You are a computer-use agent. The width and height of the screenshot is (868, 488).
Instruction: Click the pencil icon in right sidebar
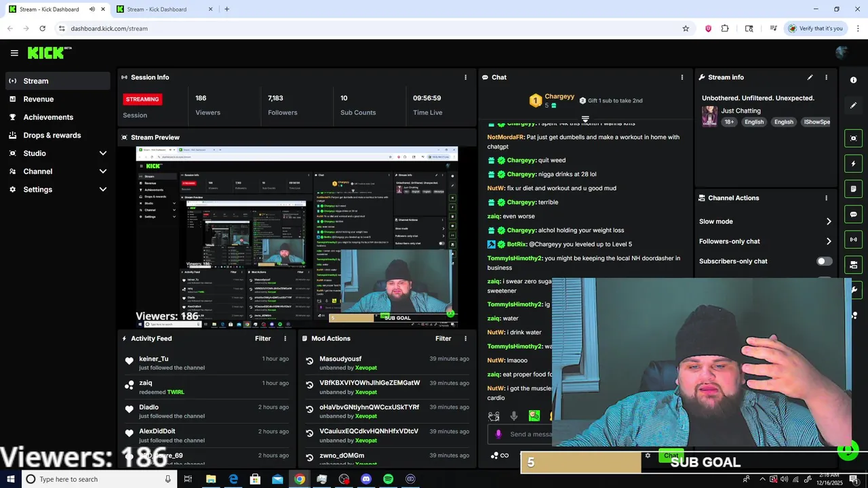pos(853,106)
